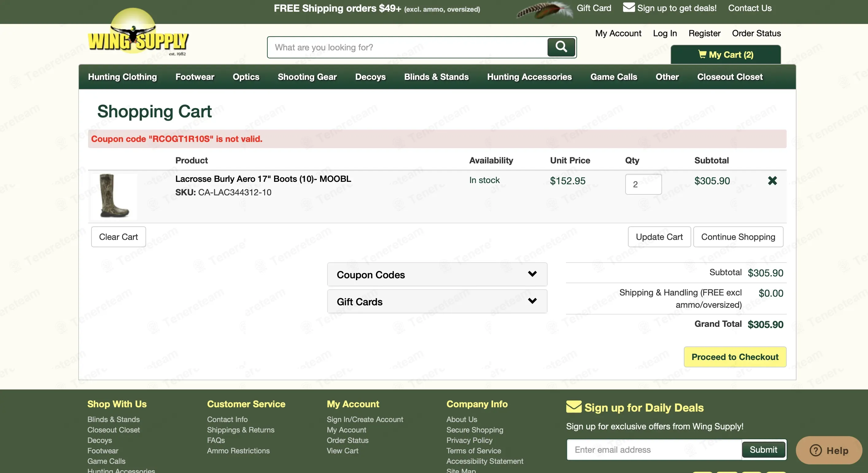Click the quantity field showing 2

pyautogui.click(x=643, y=184)
